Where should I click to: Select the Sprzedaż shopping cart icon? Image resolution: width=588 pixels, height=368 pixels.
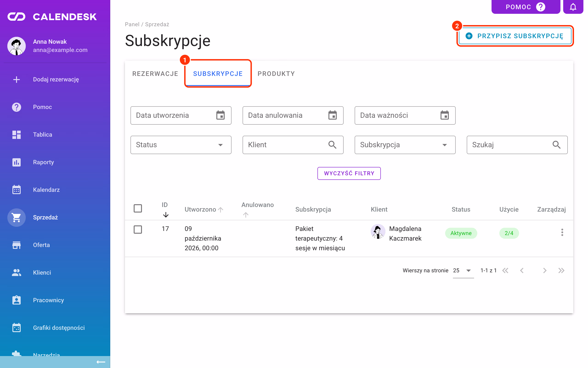tap(17, 217)
